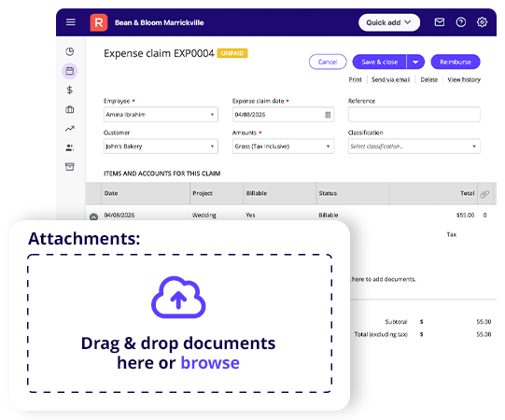Open the mail inbox icon
This screenshot has width=505, height=420.
(x=440, y=22)
